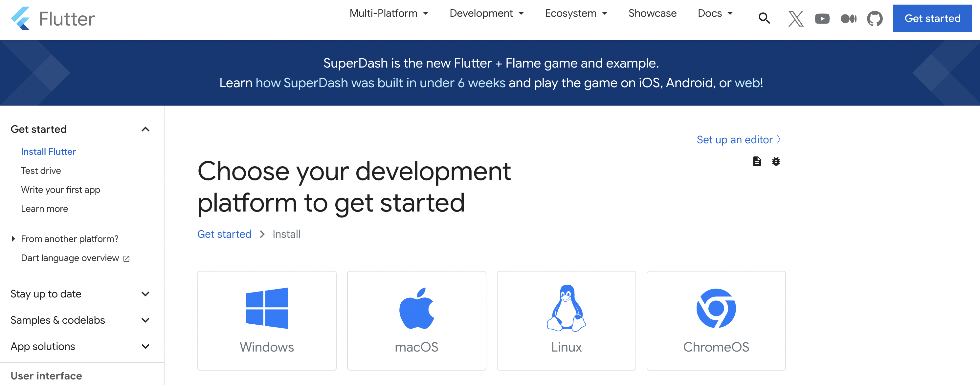Collapse the Get started sidebar section
Viewport: 980px width, 385px height.
(x=145, y=129)
